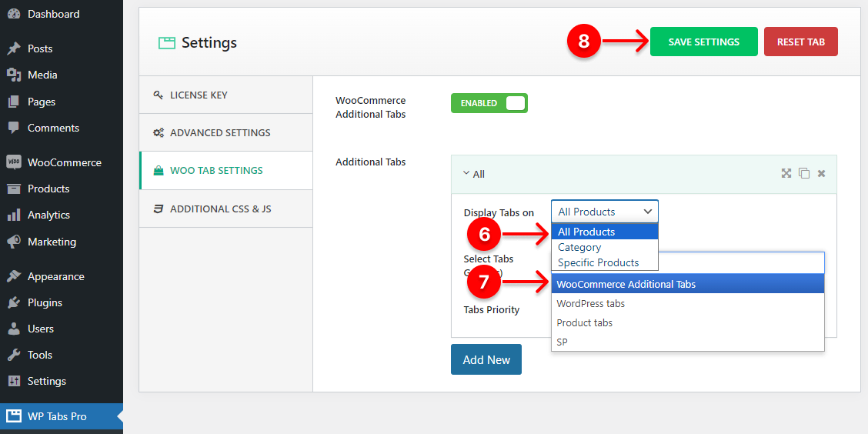Click the Users person icon
The image size is (868, 434).
[14, 329]
